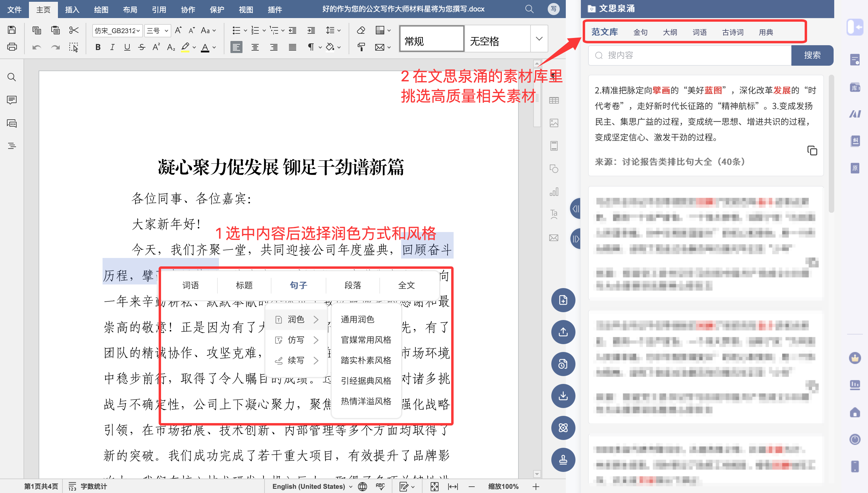868x493 pixels.
Task: Click the round upload button
Action: [x=563, y=332]
